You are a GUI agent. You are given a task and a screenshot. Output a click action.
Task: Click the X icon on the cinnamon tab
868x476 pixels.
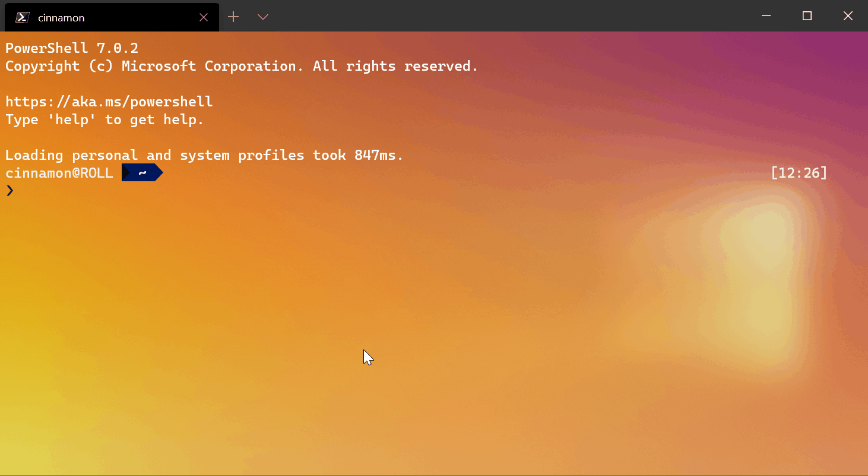pos(204,17)
